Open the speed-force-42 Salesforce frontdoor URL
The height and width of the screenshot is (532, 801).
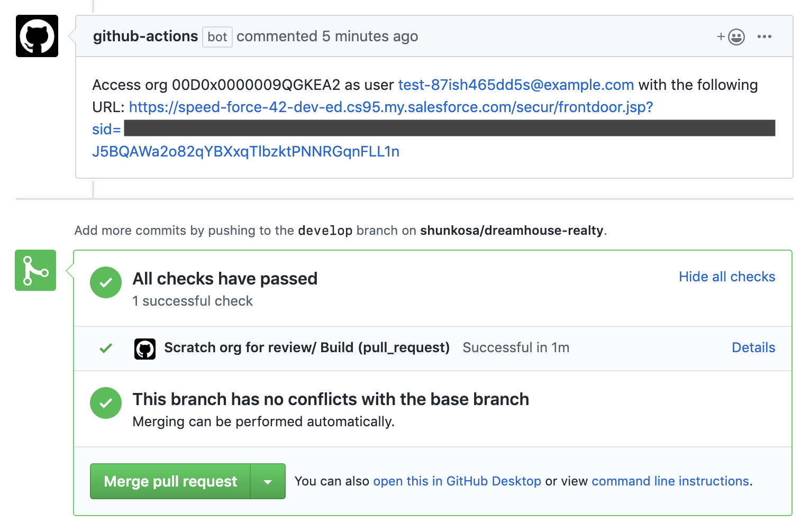pyautogui.click(x=391, y=107)
